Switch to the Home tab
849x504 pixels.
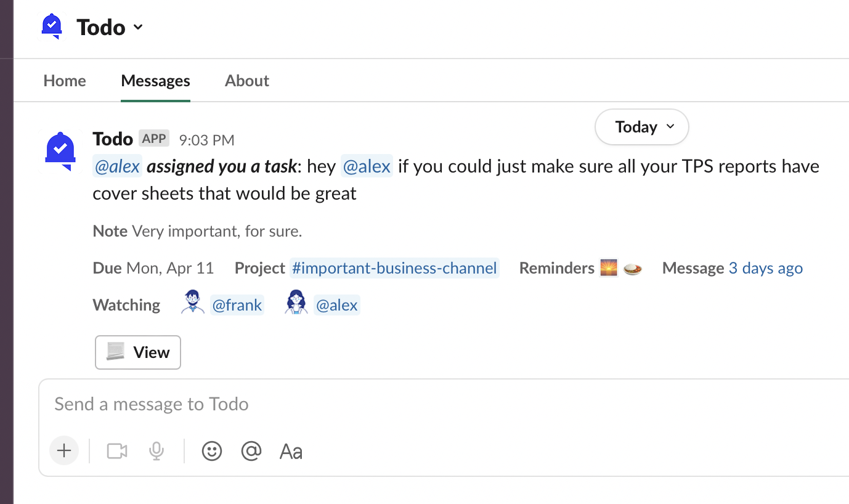point(65,81)
